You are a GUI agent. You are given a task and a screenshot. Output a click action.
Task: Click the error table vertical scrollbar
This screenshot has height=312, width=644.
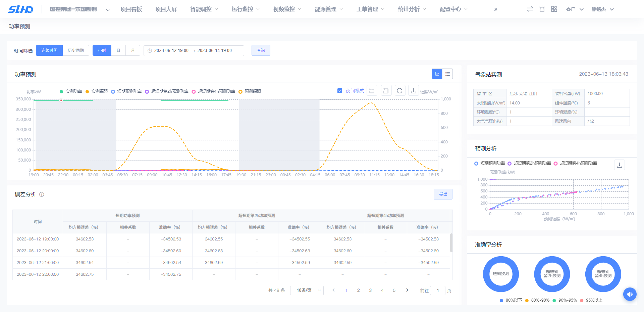451,243
